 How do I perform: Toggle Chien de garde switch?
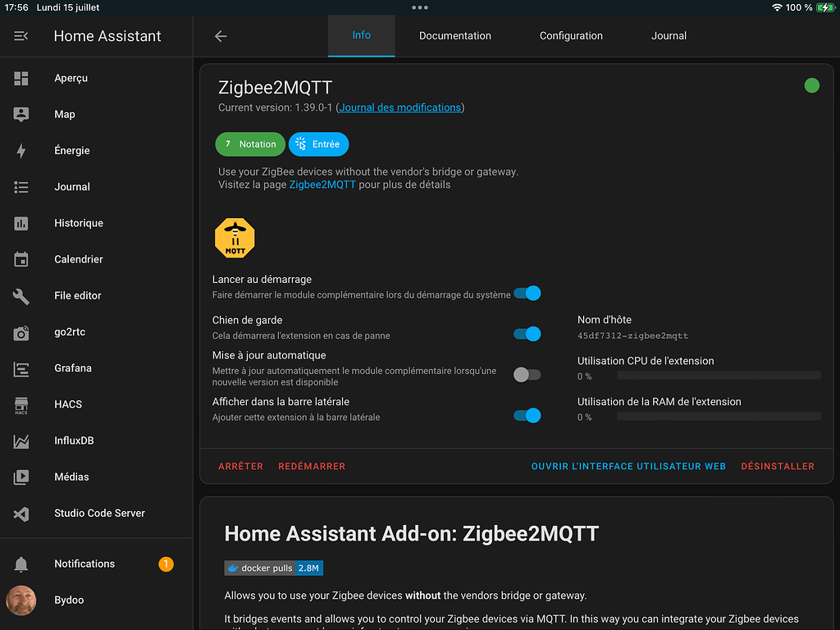point(527,335)
